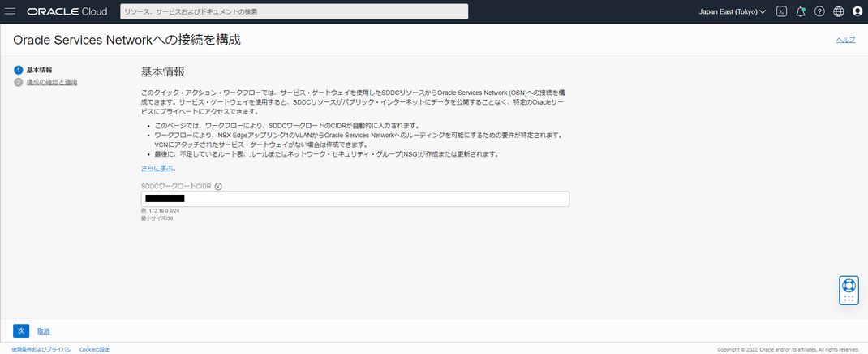Focus the resource and service search box

pyautogui.click(x=294, y=11)
